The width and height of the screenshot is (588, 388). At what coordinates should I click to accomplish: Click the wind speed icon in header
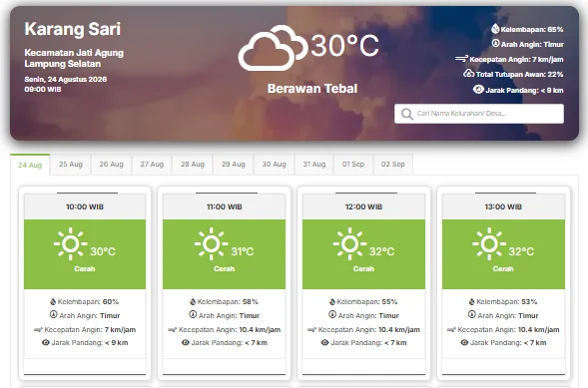461,59
